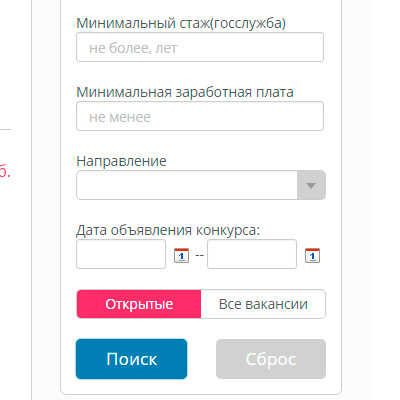Expand the Направление dropdown arrow
Screen dimensions: 400x400
(311, 185)
